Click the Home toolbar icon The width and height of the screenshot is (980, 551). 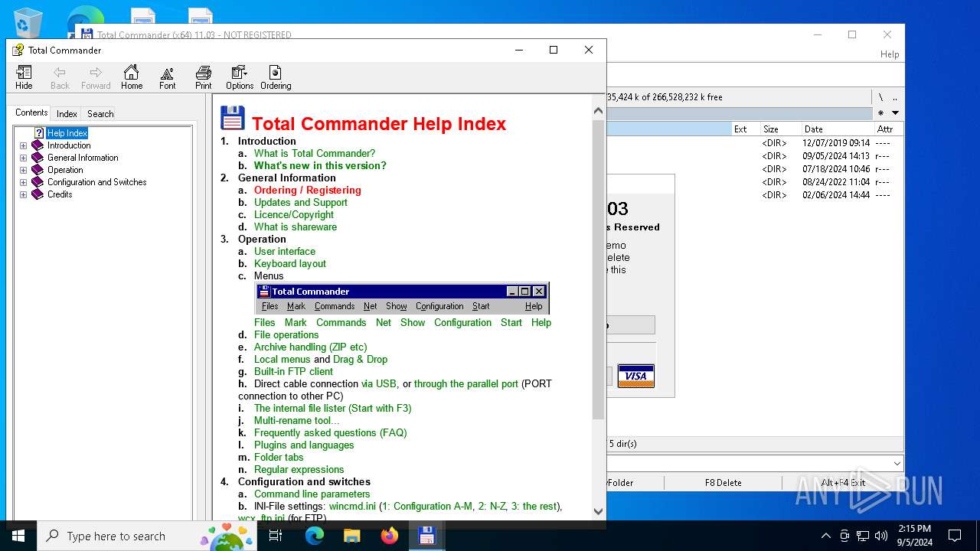[132, 77]
